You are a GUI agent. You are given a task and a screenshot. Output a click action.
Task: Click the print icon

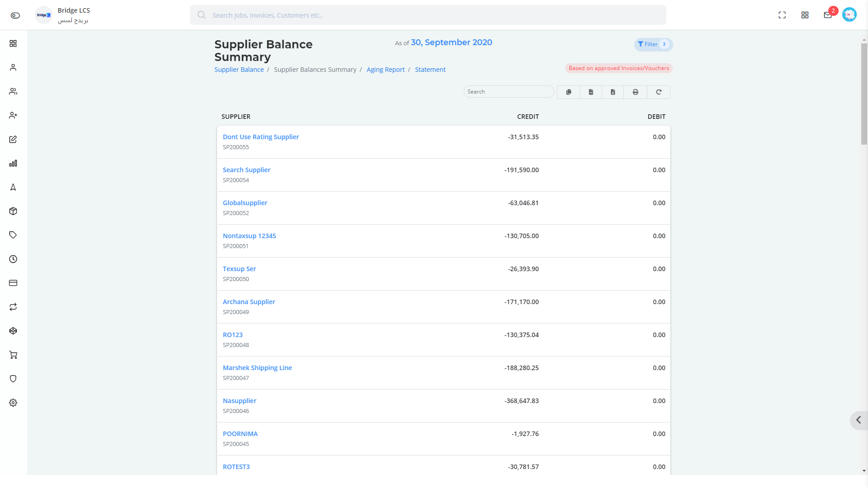(636, 92)
